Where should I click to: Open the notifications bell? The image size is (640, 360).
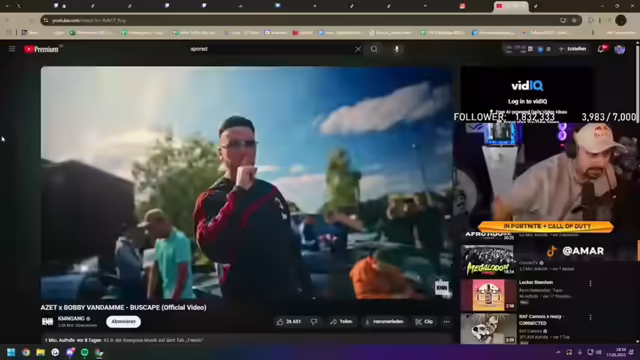point(601,49)
